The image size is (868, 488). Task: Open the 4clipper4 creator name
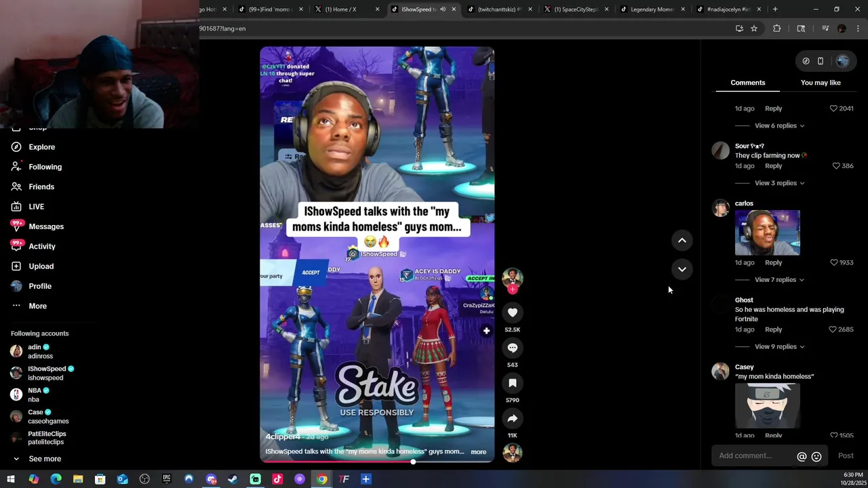point(283,436)
